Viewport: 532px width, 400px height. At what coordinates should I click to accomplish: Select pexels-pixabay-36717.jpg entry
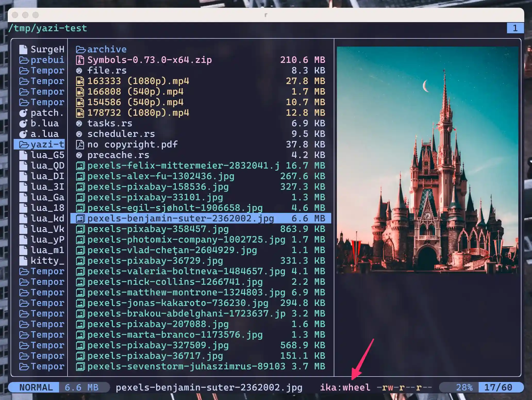click(155, 356)
